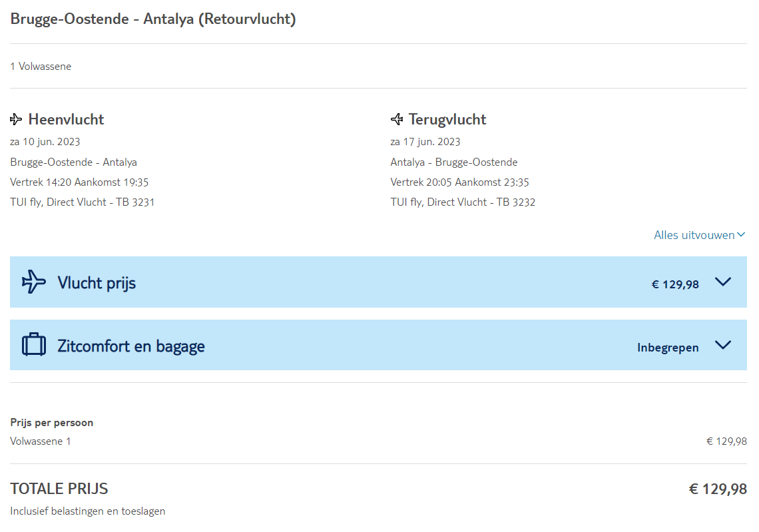Image resolution: width=759 pixels, height=532 pixels.
Task: Select the Heenvlucht heading
Action: coord(66,120)
